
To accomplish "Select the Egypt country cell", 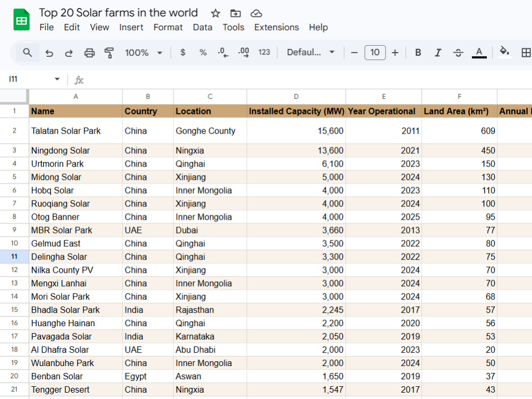I will pos(148,376).
